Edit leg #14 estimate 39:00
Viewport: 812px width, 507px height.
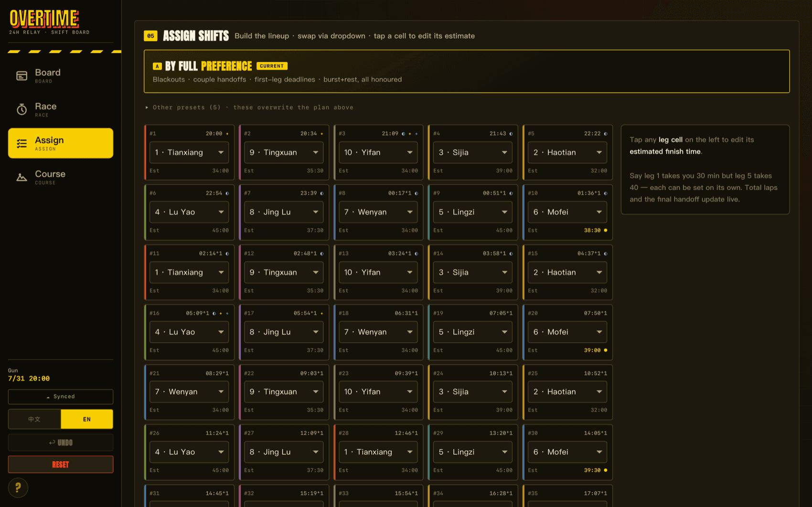coord(504,290)
